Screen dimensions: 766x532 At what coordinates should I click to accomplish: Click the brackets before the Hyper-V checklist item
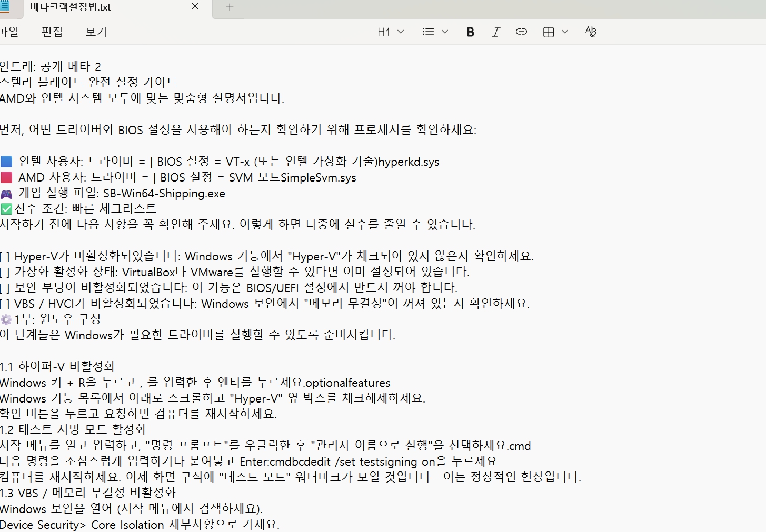5,257
